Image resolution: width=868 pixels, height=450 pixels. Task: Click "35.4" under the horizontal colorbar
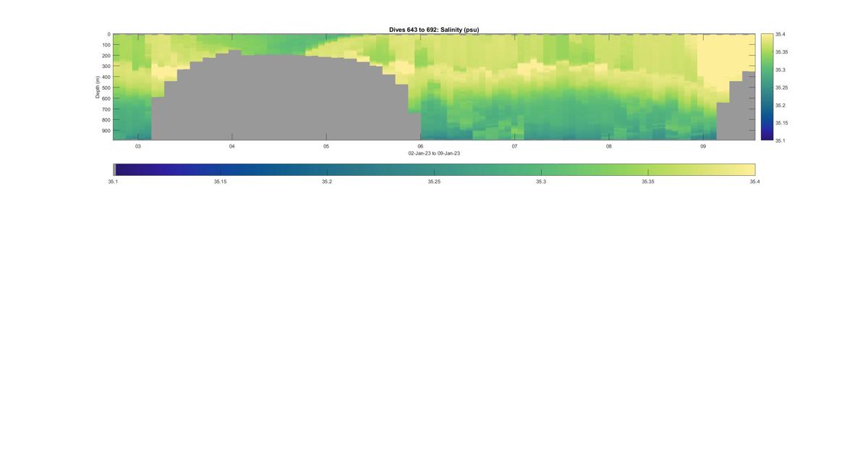755,182
